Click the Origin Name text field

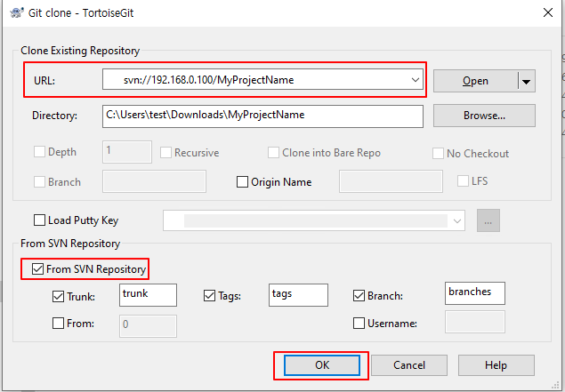click(391, 181)
